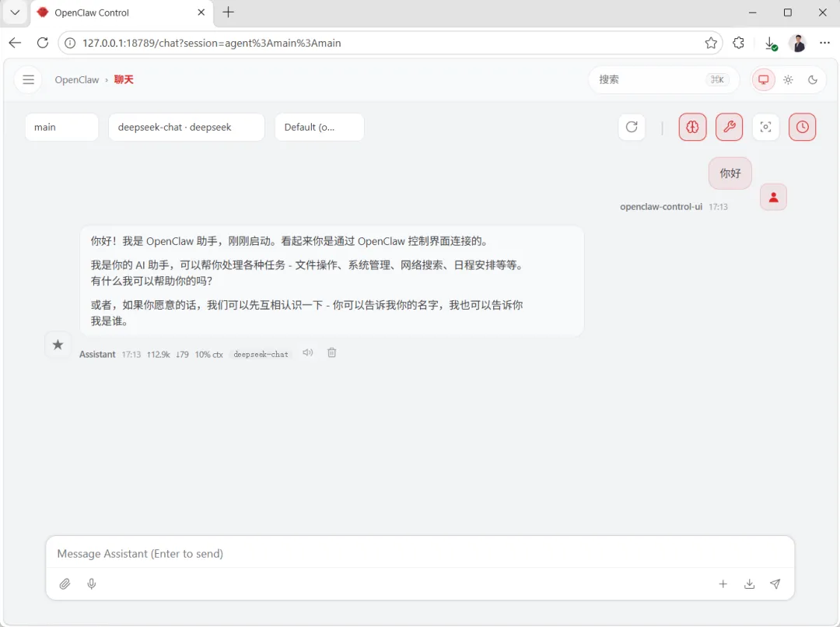Delete assistant message with trash icon
The image size is (840, 627).
click(332, 352)
